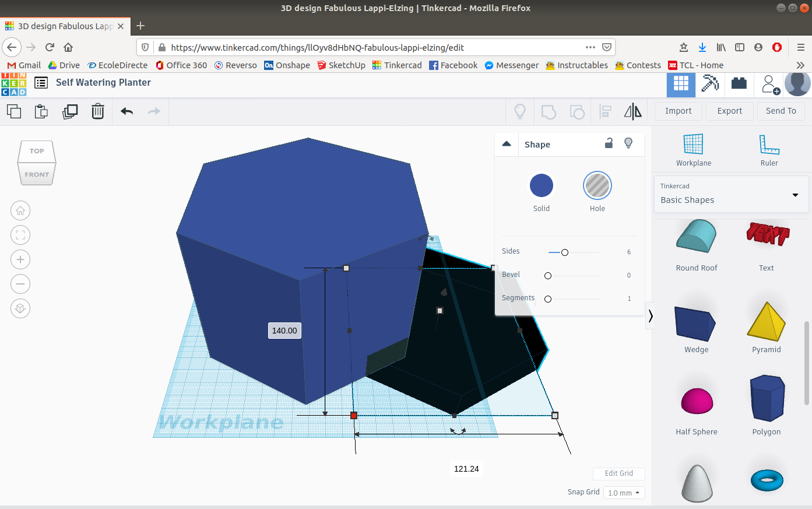Undo the last action
Image resolution: width=812 pixels, height=509 pixels.
pyautogui.click(x=127, y=111)
